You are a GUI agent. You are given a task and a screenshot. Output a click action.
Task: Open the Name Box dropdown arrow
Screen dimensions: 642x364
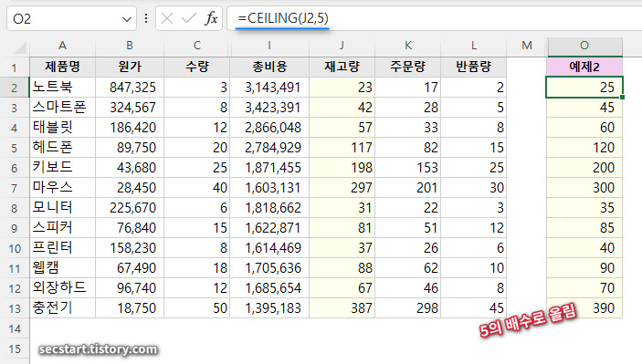(x=127, y=19)
